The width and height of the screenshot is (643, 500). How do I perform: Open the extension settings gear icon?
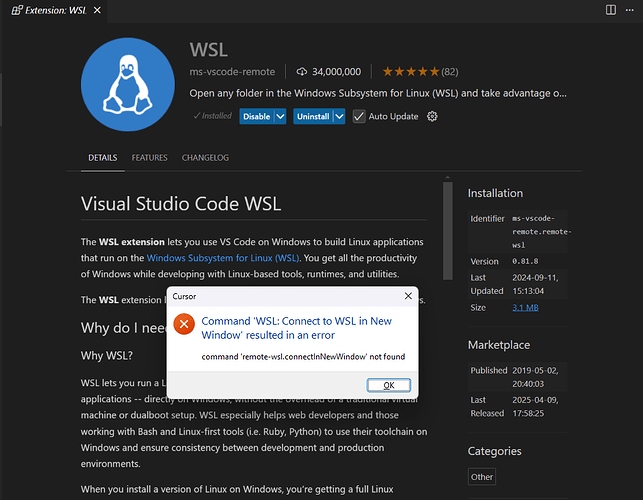coord(432,116)
